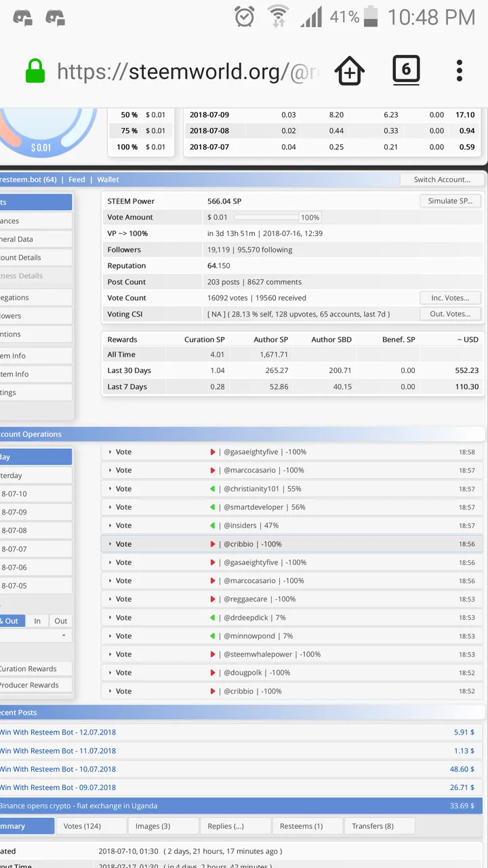This screenshot has height=868, width=488.
Task: Tap the alarm clock status icon
Action: point(245,17)
